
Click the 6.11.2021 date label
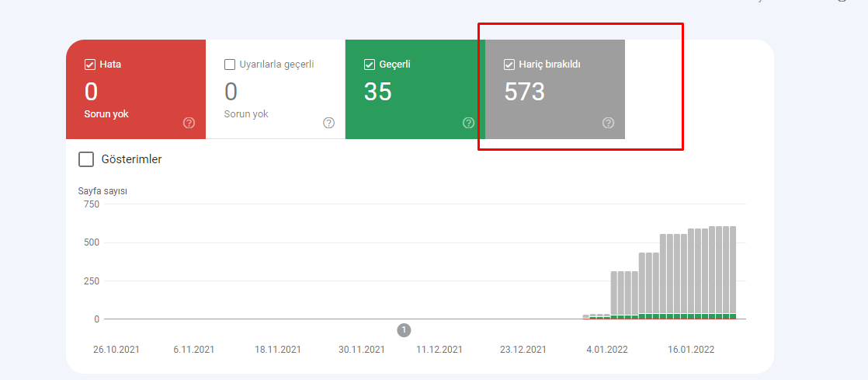pos(194,350)
